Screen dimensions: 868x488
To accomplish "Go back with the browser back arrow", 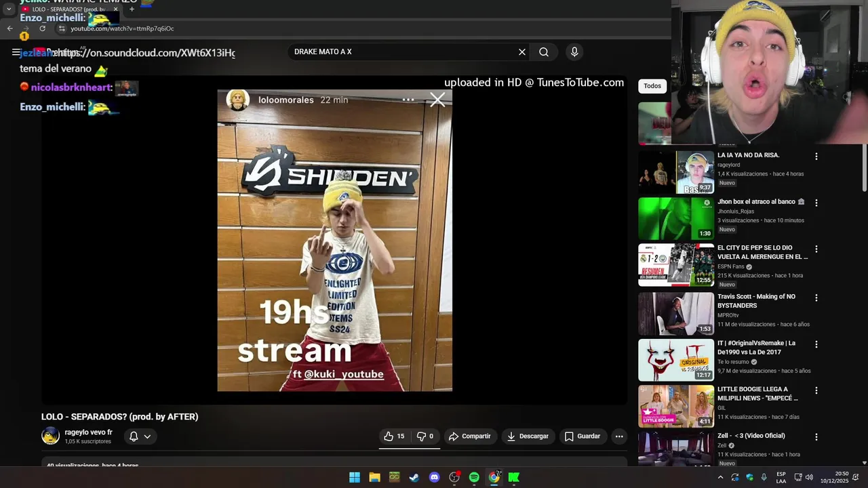I will click(9, 28).
